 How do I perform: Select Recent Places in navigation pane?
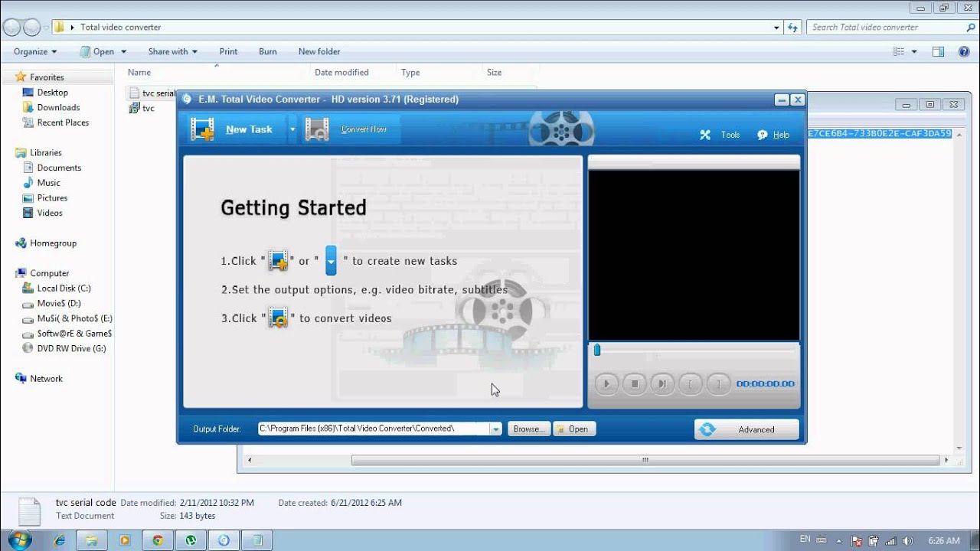[x=63, y=122]
